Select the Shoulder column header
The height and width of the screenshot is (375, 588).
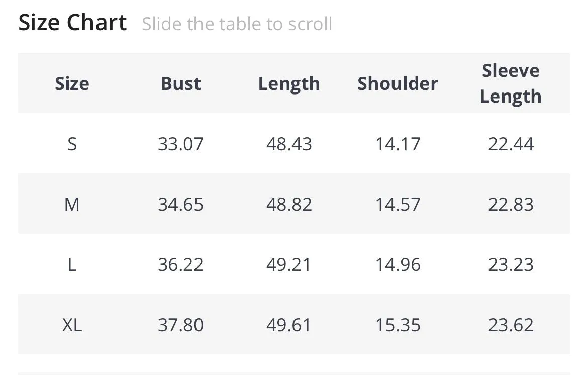click(398, 83)
